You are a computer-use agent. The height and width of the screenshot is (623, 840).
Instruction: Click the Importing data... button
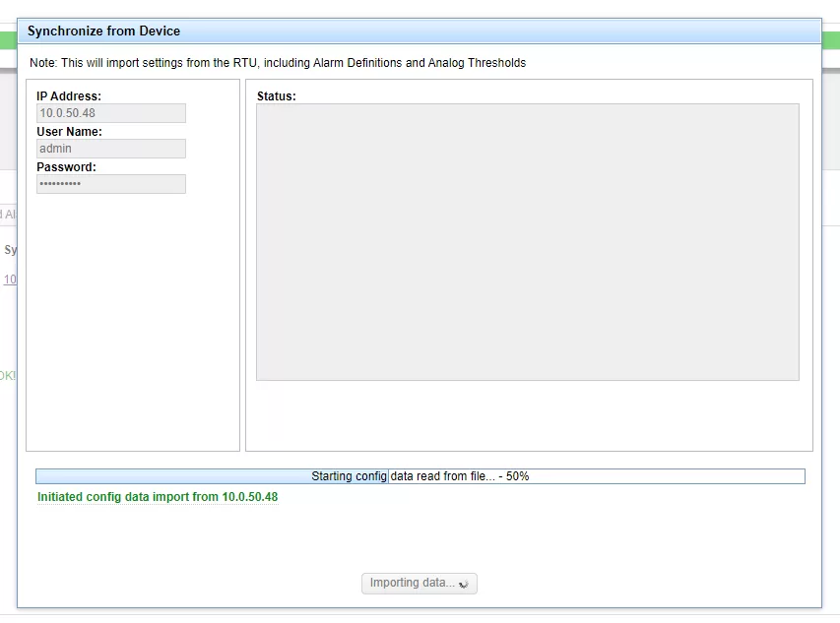[x=419, y=583]
